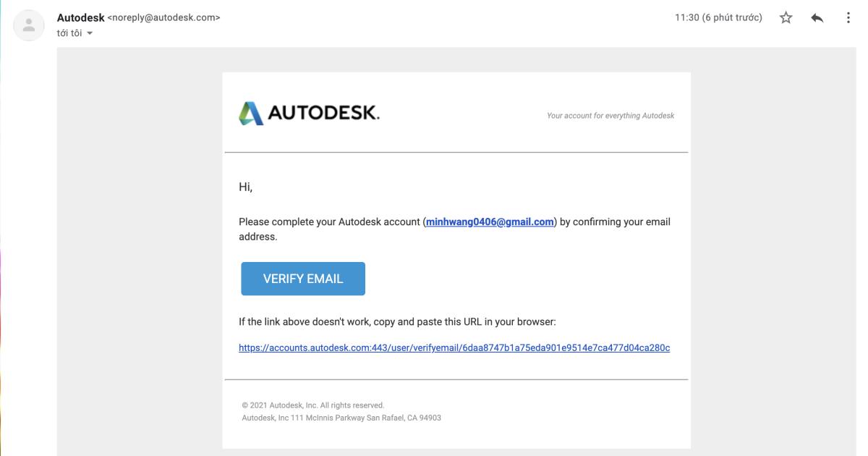Expand recipient details arrow beside "tới tôi"
The image size is (868, 456).
90,34
